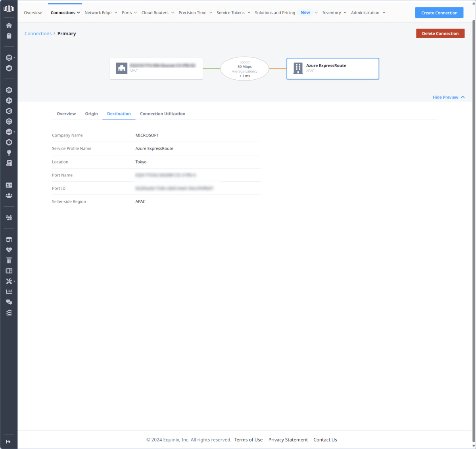476x449 pixels.
Task: Click the wrench tools sidebar icon
Action: (9, 281)
